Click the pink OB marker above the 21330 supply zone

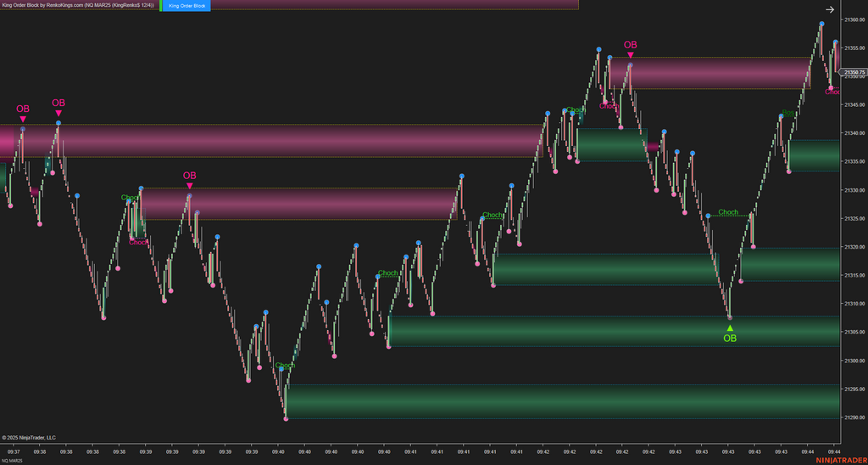(189, 180)
